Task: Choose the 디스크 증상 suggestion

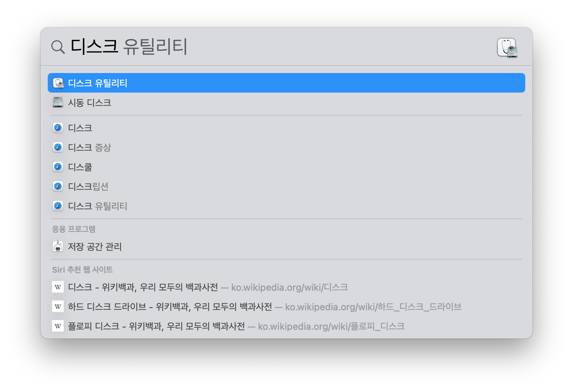Action: point(286,148)
